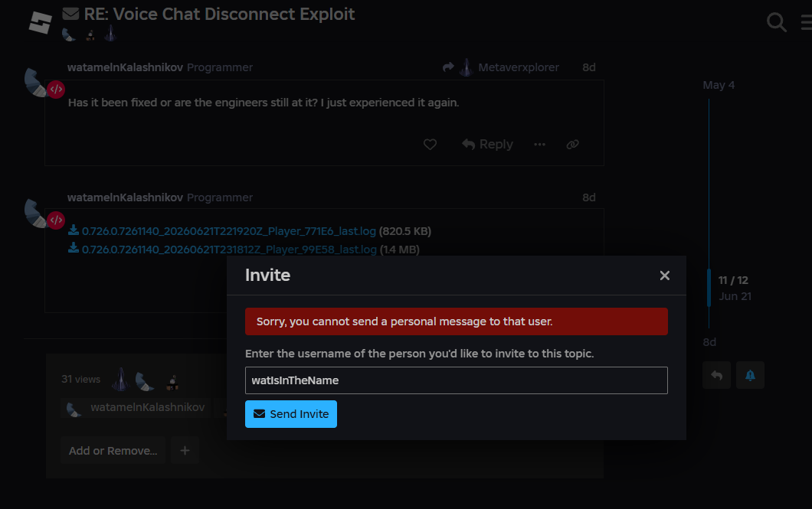Open the RE: Voice Chat Disconnect Exploit title
This screenshot has height=509, width=812.
tap(219, 14)
